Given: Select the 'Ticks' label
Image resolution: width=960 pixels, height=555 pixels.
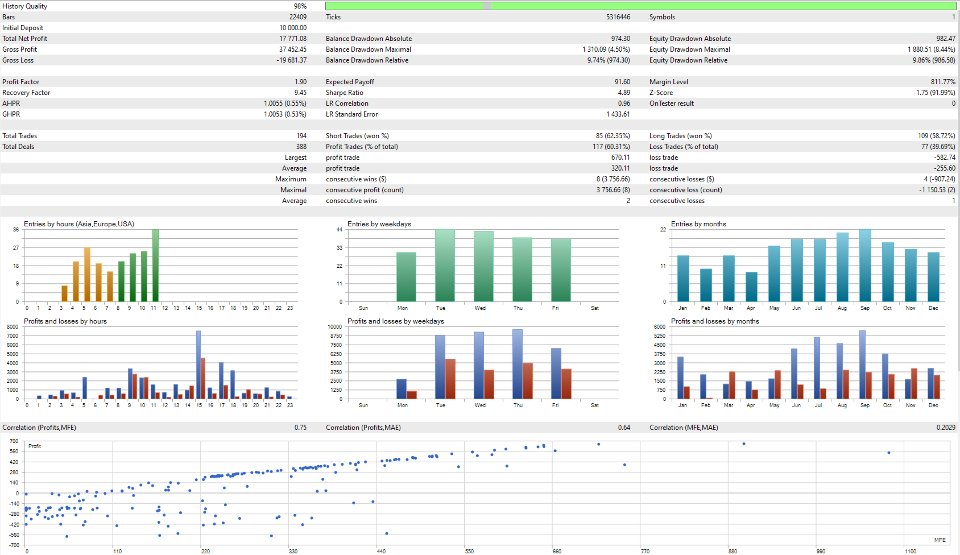Looking at the screenshot, I should coord(333,17).
